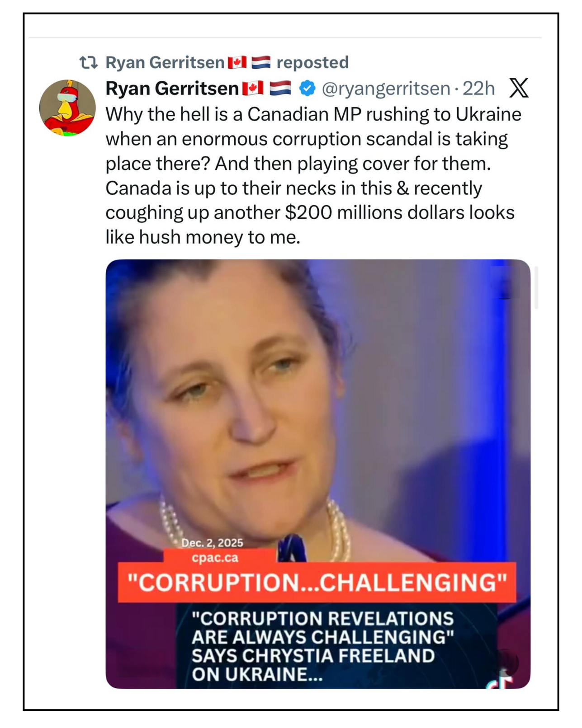Viewport: 582px width, 728px height.
Task: Click the red CORRUPTION...CHALLENGING banner
Action: (x=317, y=582)
